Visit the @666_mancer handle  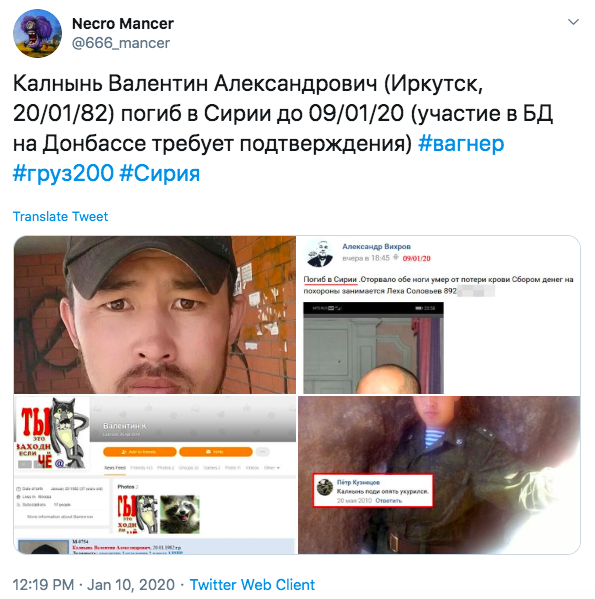pos(121,43)
